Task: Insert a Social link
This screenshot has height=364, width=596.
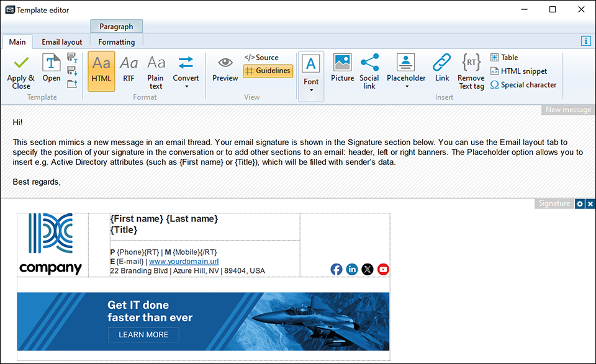Action: tap(369, 69)
